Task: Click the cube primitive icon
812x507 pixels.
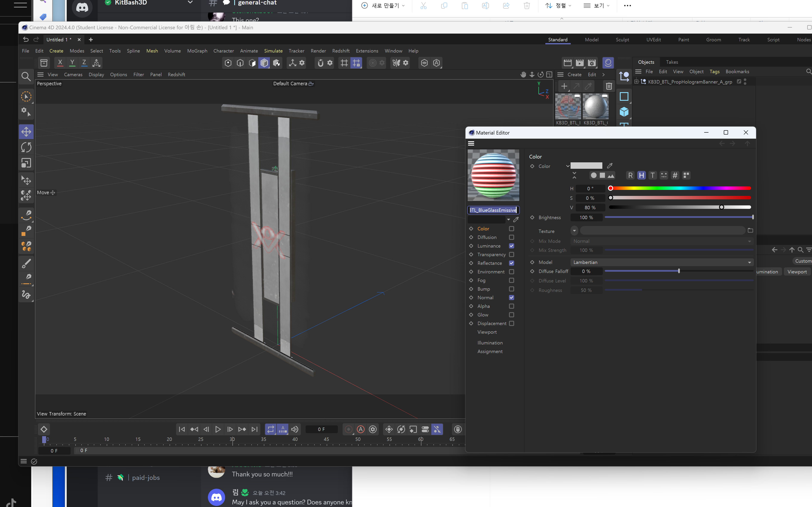Action: pos(624,112)
